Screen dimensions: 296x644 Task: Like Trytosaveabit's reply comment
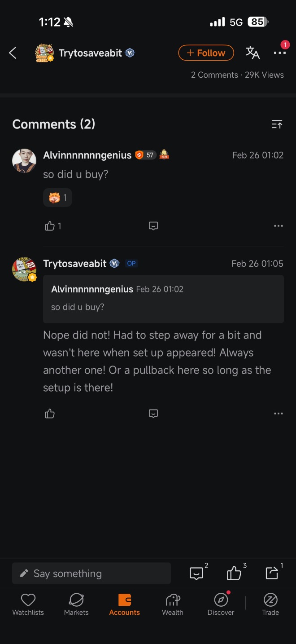pos(50,414)
